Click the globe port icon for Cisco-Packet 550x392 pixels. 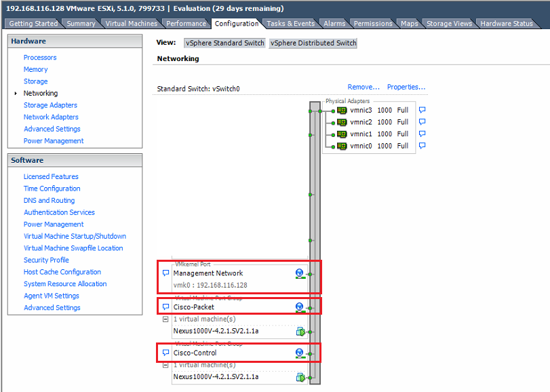click(300, 307)
